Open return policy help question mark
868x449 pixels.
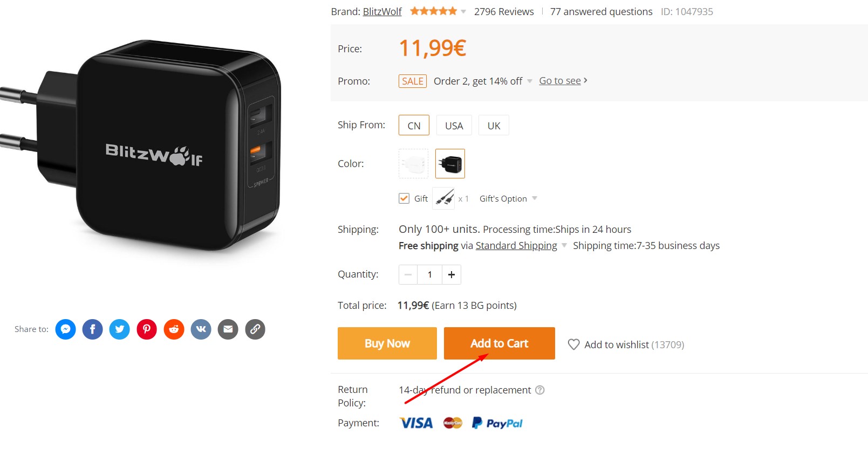(539, 390)
